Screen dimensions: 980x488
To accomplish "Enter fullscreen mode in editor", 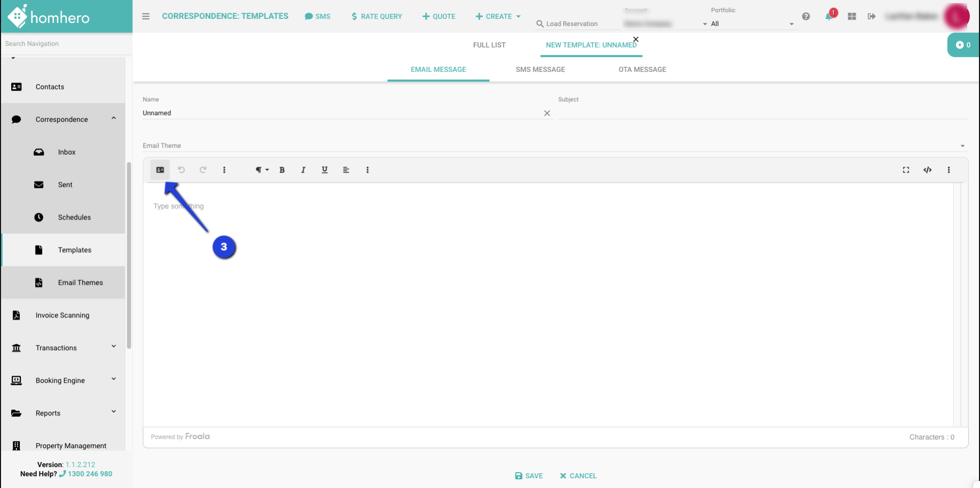I will coord(906,170).
